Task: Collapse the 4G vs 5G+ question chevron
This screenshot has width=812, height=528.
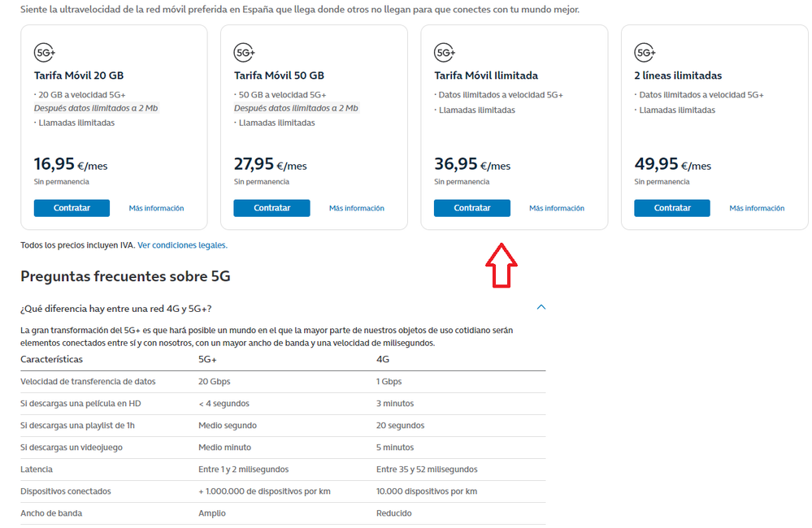Action: click(541, 307)
